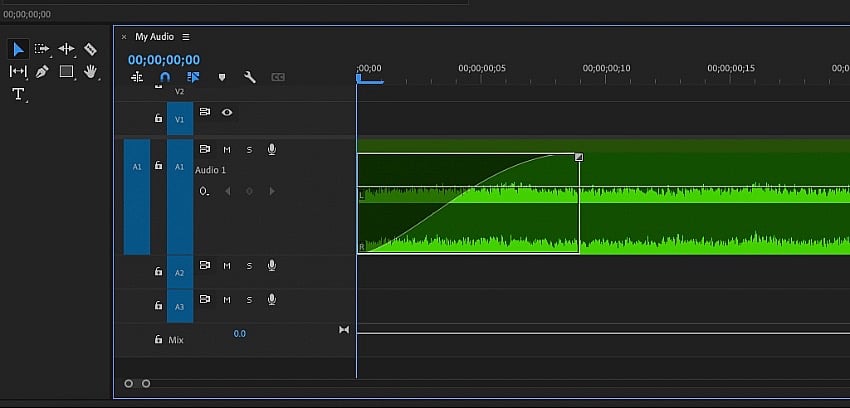Toggle Linked Selection button
Image resolution: width=850 pixels, height=408 pixels.
(193, 77)
